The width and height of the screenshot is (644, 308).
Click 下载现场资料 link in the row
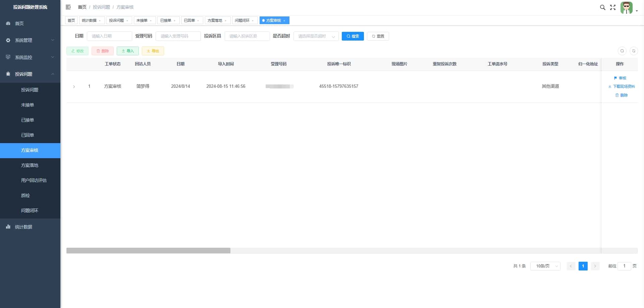[x=622, y=86]
